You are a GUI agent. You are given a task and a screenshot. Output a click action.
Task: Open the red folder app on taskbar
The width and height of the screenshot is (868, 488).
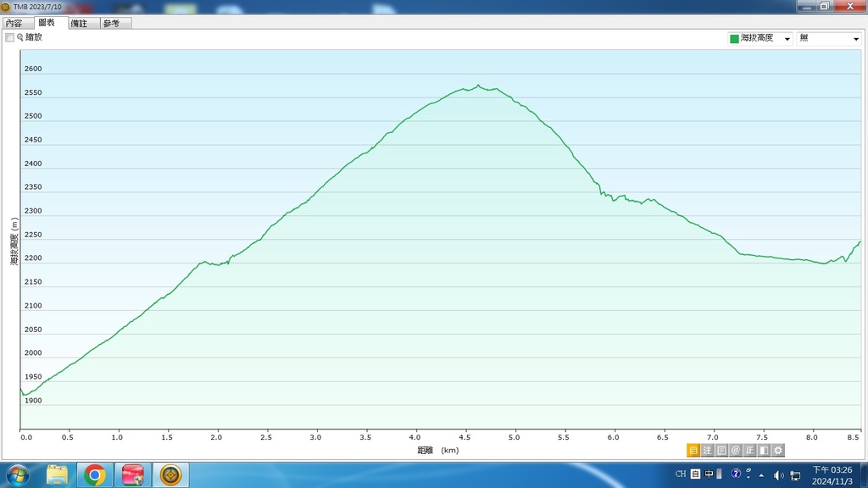133,474
